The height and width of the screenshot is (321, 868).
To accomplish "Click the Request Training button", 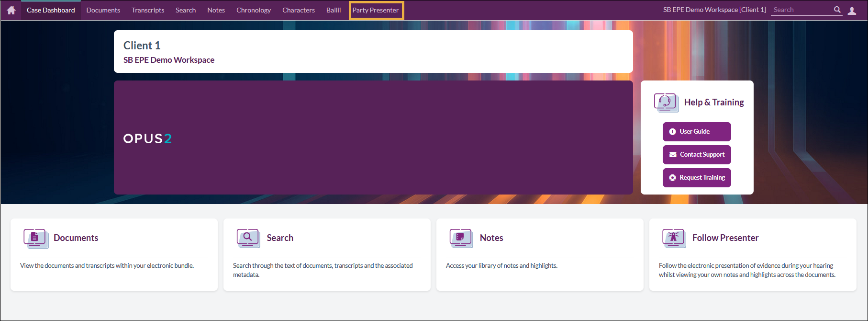I will point(697,178).
